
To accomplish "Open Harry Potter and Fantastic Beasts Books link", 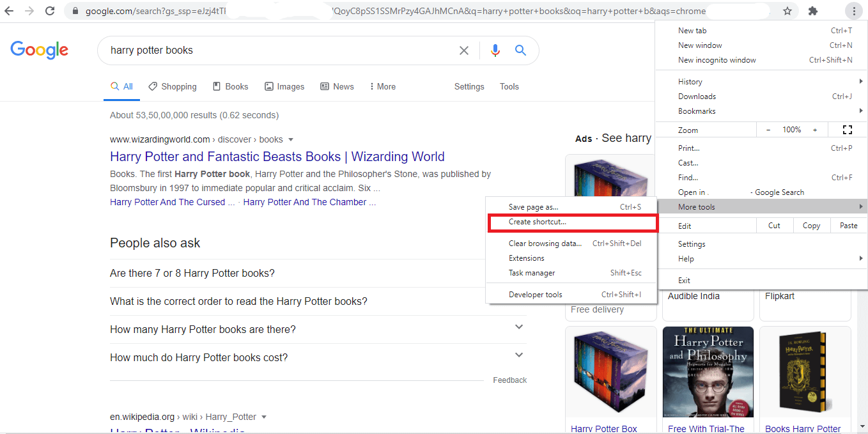I will (277, 157).
